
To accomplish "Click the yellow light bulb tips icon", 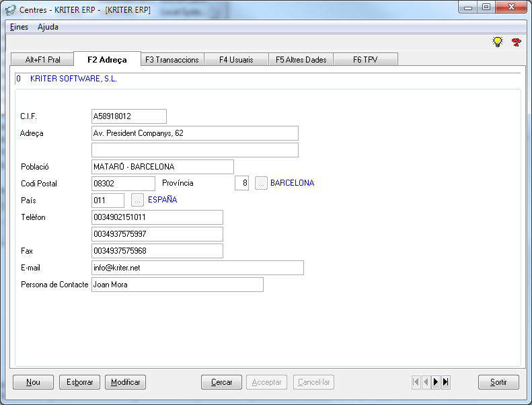I will click(x=498, y=42).
